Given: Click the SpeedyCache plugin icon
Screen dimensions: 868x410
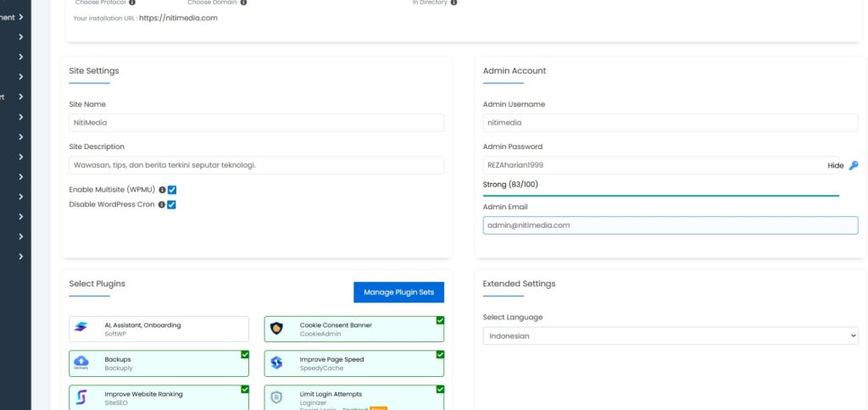Looking at the screenshot, I should 276,363.
